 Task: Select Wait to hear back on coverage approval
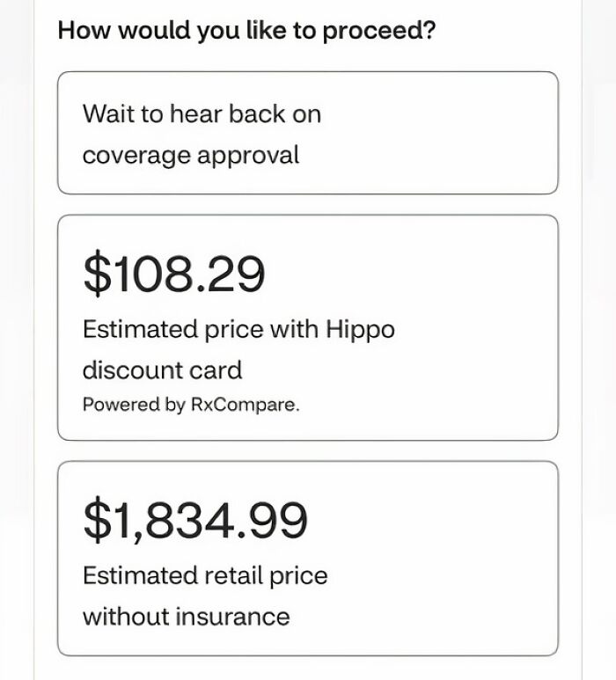click(x=308, y=133)
